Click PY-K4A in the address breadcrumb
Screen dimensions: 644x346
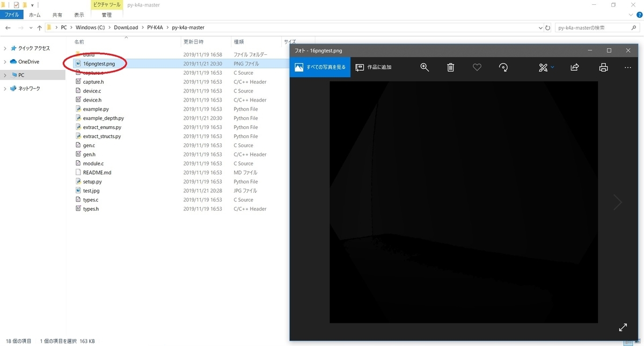[x=155, y=27]
